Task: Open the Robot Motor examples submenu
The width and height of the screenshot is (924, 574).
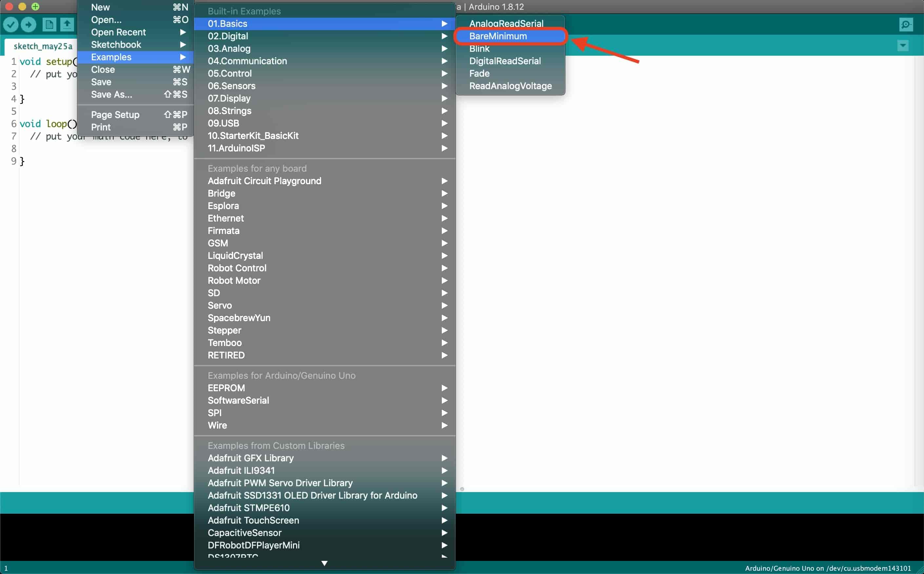Action: point(325,281)
